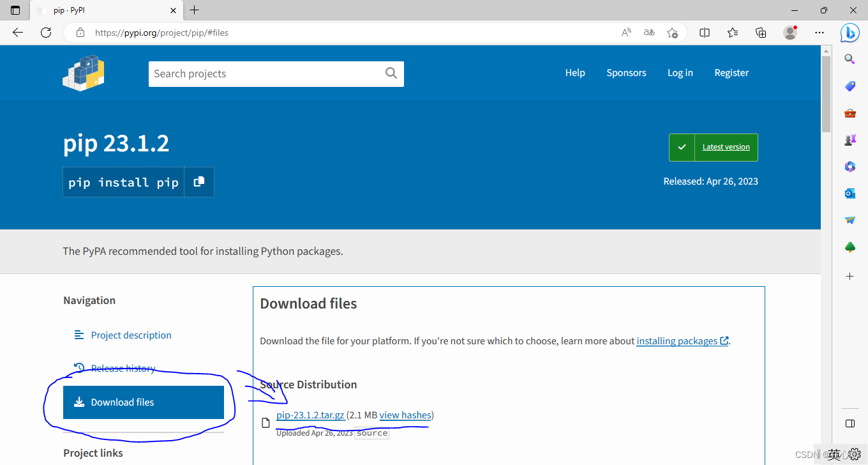Click the Latest version button
The image size is (868, 465).
click(714, 148)
